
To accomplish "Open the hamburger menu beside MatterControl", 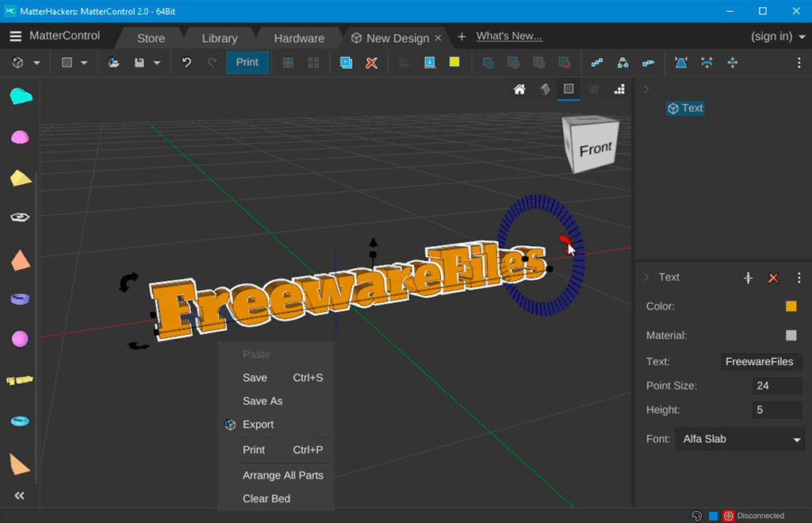I will click(15, 36).
